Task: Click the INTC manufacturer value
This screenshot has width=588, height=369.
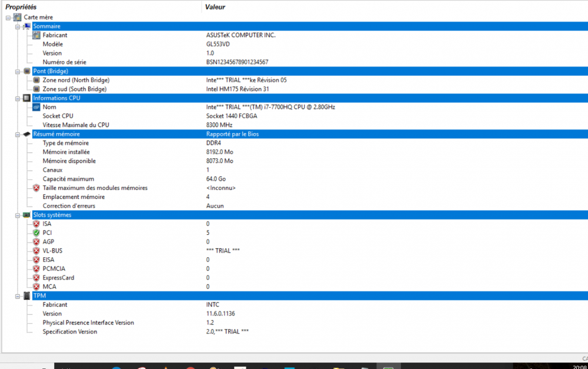Action: coord(213,305)
